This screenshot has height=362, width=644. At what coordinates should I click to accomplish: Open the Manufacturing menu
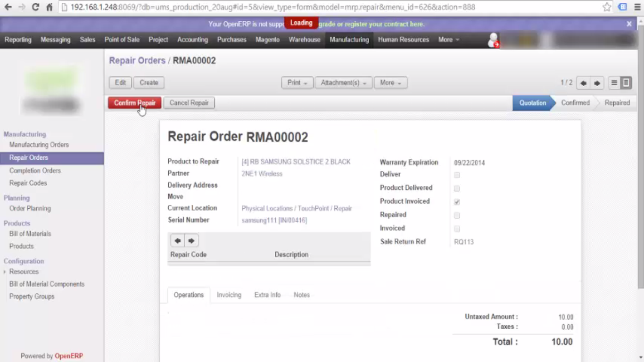[x=349, y=40]
